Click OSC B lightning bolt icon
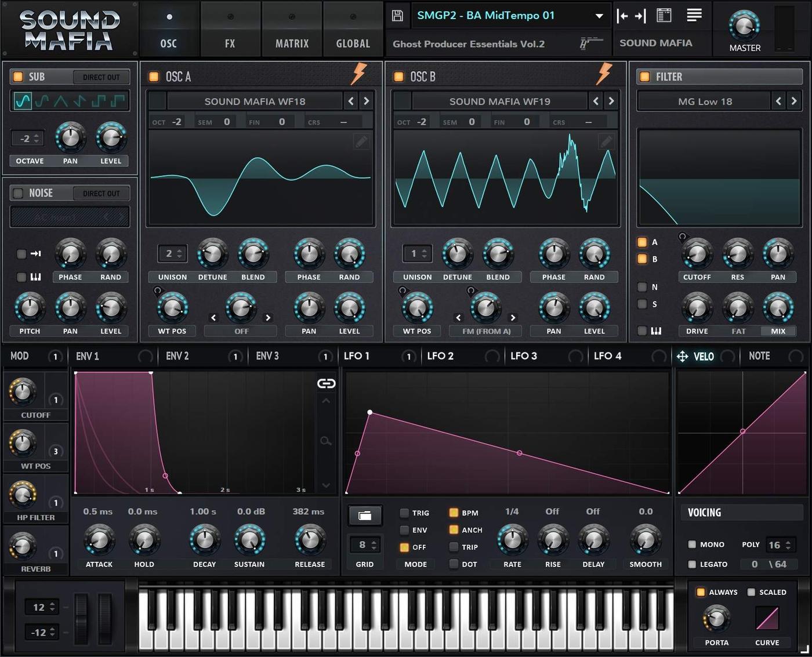 (604, 74)
